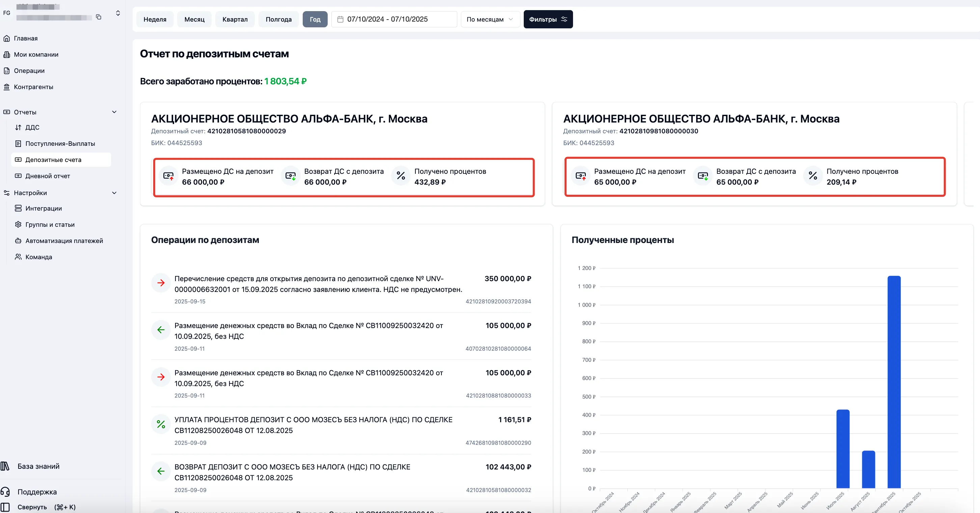Click the Сентябрь 2025 tallest bar
The height and width of the screenshot is (513, 980).
(894, 382)
